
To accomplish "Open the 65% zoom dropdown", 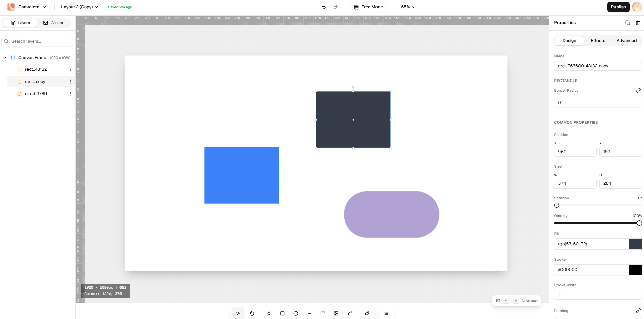I will (408, 7).
